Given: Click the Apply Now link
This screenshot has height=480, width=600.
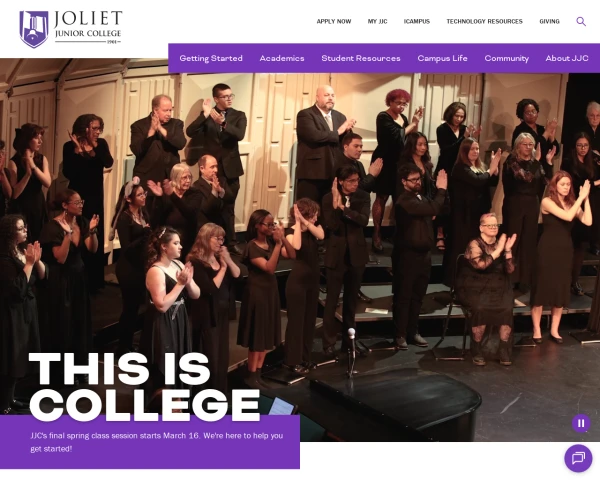Looking at the screenshot, I should pos(334,21).
